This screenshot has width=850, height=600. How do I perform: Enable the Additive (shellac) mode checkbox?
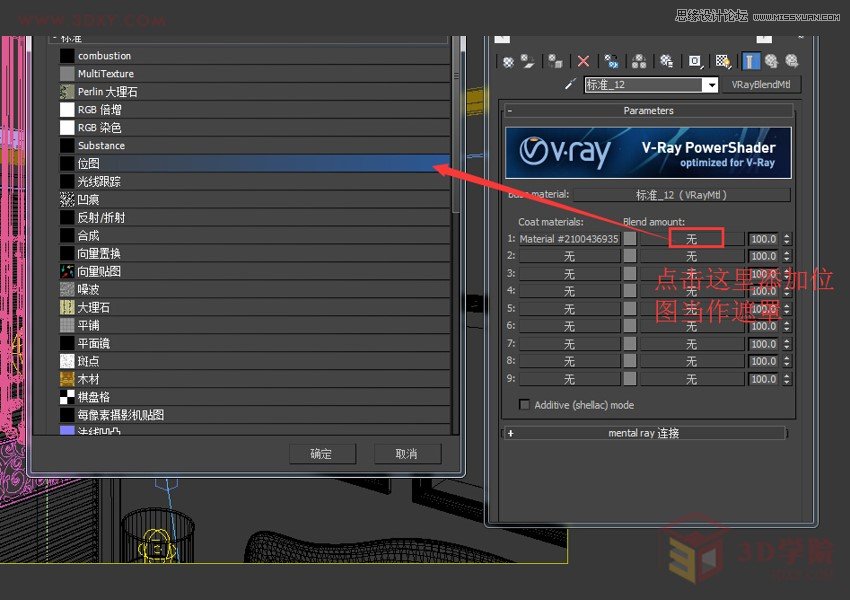(525, 404)
